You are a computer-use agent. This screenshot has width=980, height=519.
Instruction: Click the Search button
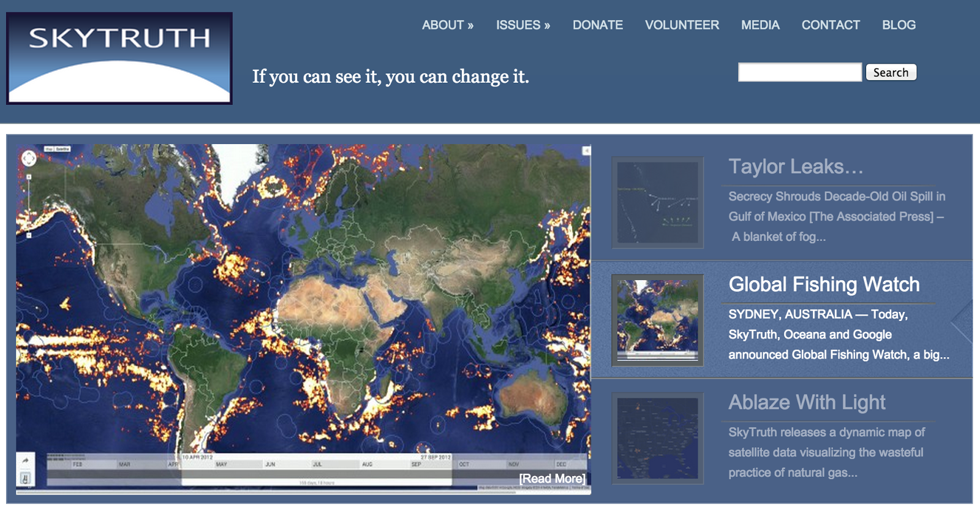891,72
